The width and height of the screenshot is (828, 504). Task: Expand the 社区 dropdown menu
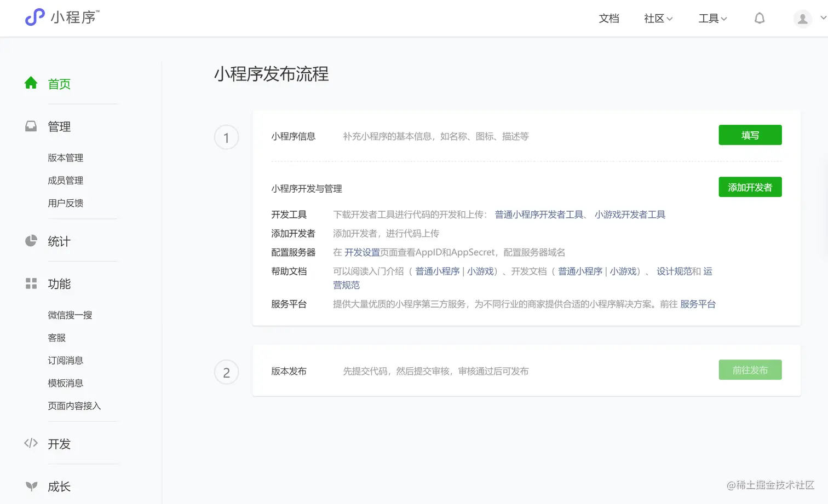(658, 19)
